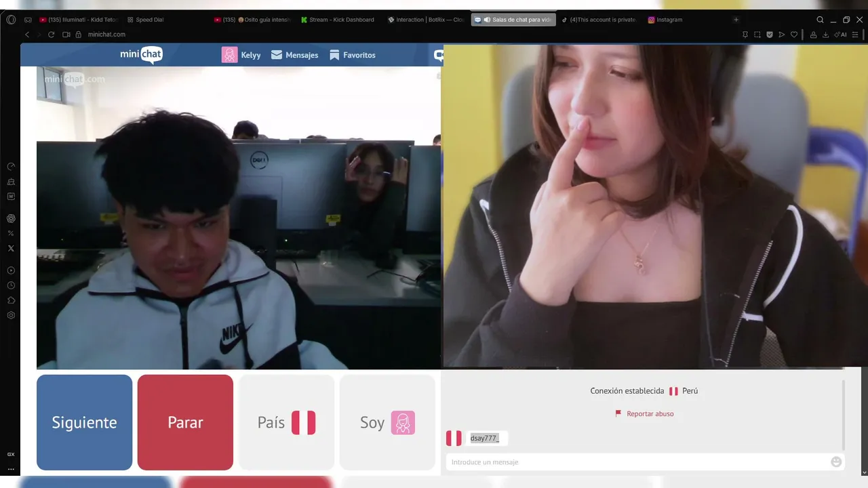This screenshot has width=868, height=488.
Task: Mute the Salas de chat tab audio
Action: (487, 20)
